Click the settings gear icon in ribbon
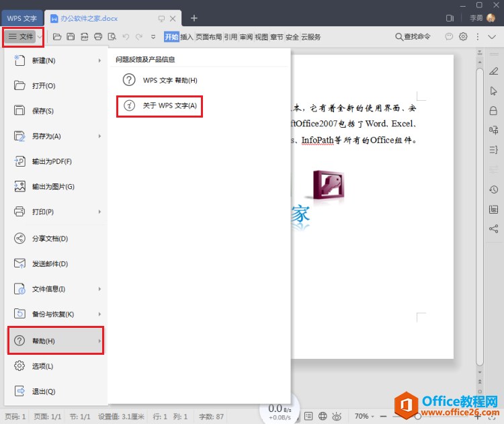Viewport: 504px width, 424px height. (x=463, y=37)
